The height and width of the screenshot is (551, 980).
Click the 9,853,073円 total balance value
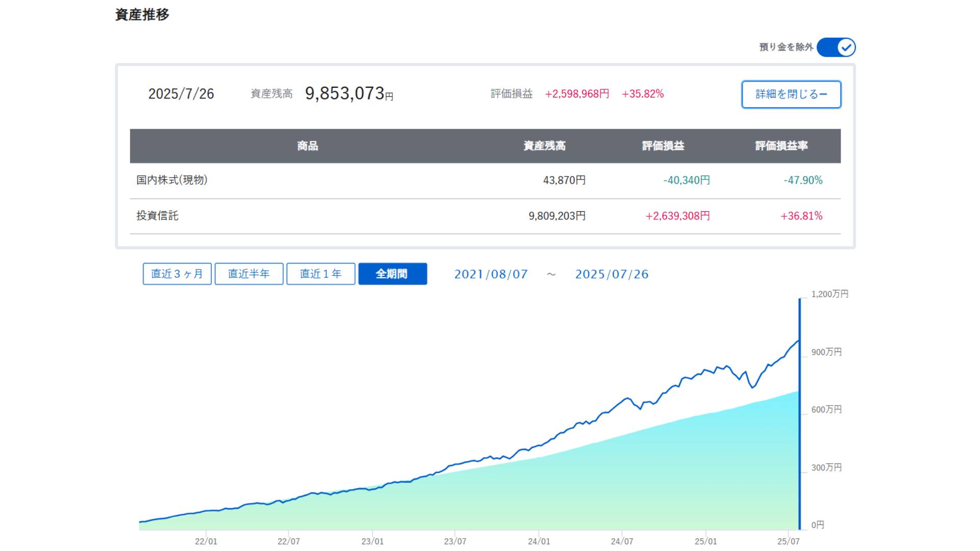pyautogui.click(x=349, y=93)
